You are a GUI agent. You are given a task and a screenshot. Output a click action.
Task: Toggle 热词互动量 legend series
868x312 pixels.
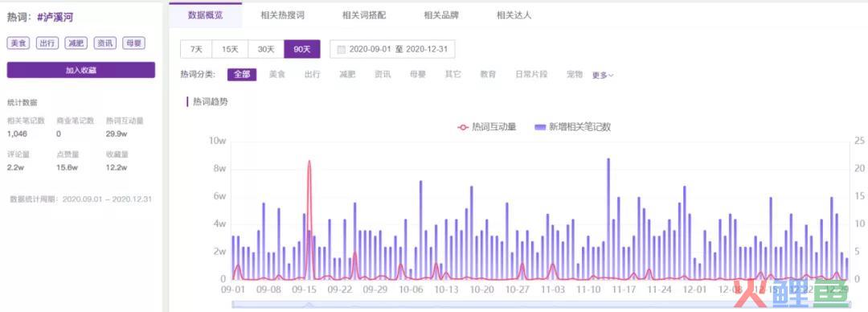point(487,127)
